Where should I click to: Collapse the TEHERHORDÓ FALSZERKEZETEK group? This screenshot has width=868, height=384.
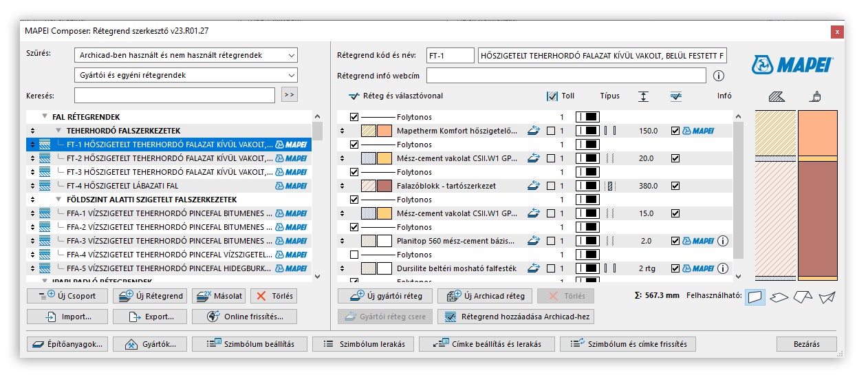pos(59,131)
